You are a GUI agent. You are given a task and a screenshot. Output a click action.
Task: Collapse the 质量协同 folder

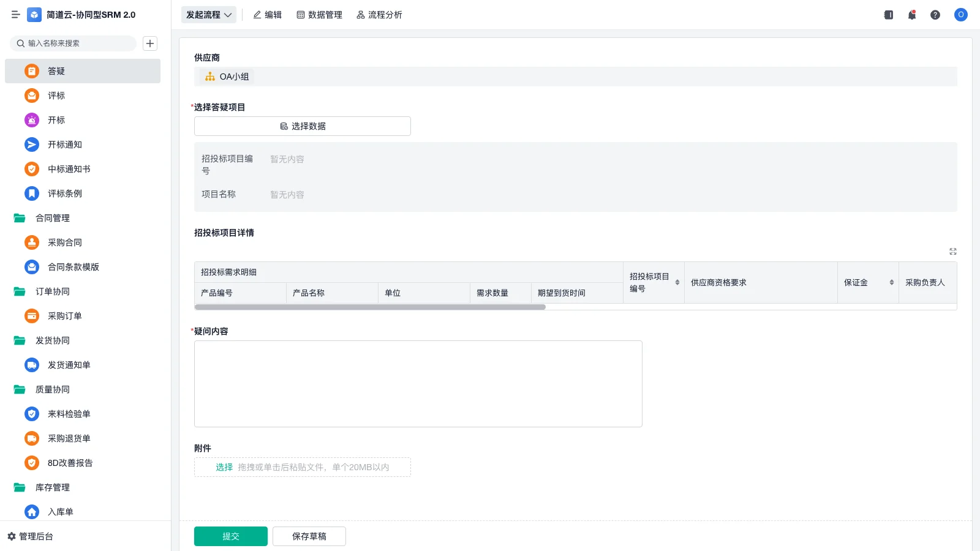(x=20, y=389)
